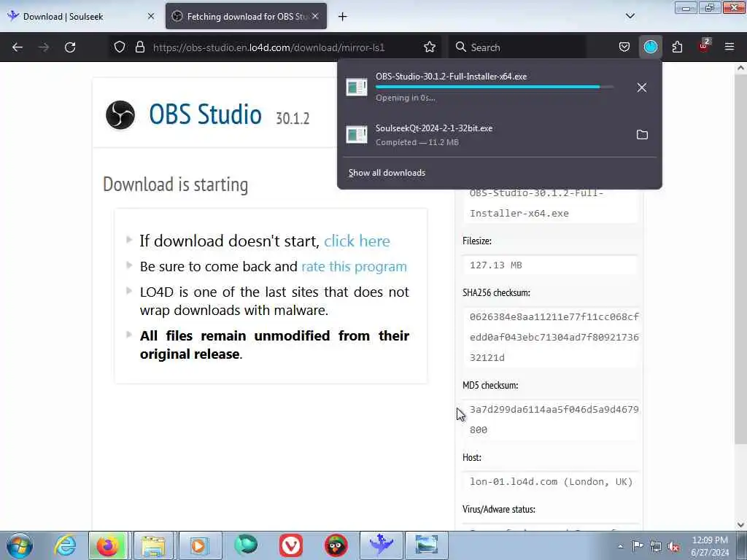Viewport: 747px width, 560px height.
Task: Toggle the downloads panel toolbar button
Action: click(x=650, y=47)
